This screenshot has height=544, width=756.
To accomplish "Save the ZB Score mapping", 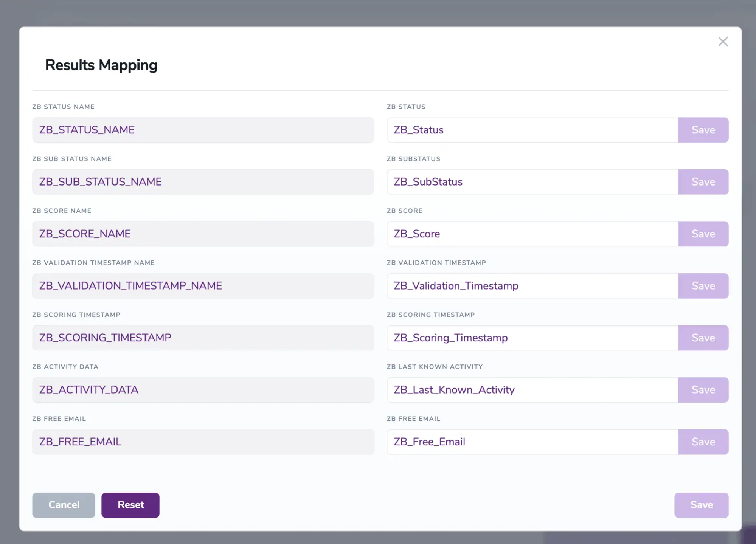I will 703,234.
